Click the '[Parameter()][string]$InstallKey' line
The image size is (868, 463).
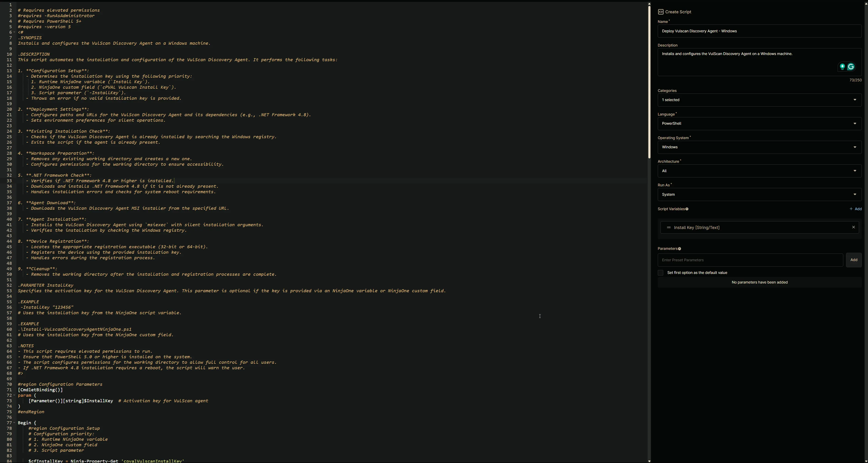point(70,401)
